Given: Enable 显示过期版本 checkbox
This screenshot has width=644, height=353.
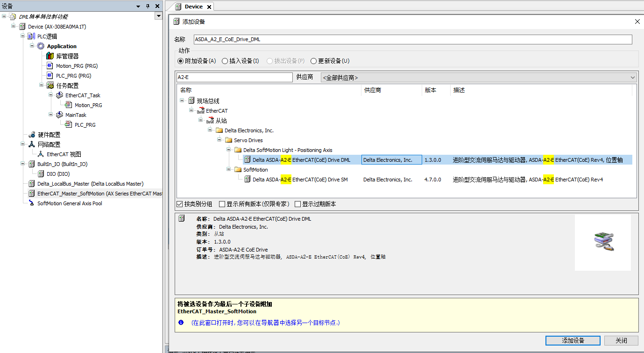Looking at the screenshot, I should [297, 204].
